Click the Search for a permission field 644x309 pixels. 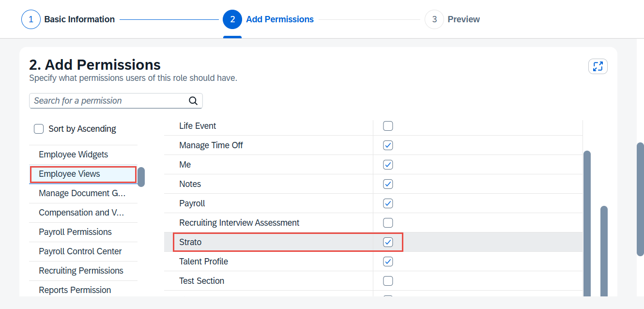pos(109,101)
